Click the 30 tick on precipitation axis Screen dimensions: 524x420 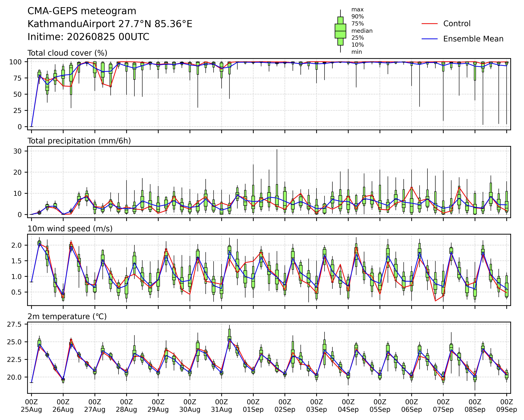[x=18, y=151]
